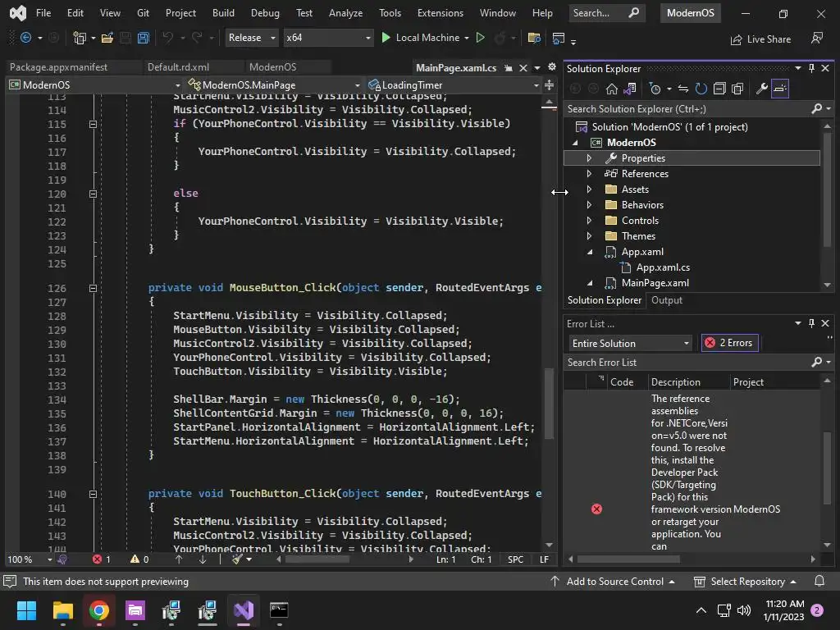The width and height of the screenshot is (840, 630).
Task: Collapse the App.xaml node
Action: coord(589,252)
